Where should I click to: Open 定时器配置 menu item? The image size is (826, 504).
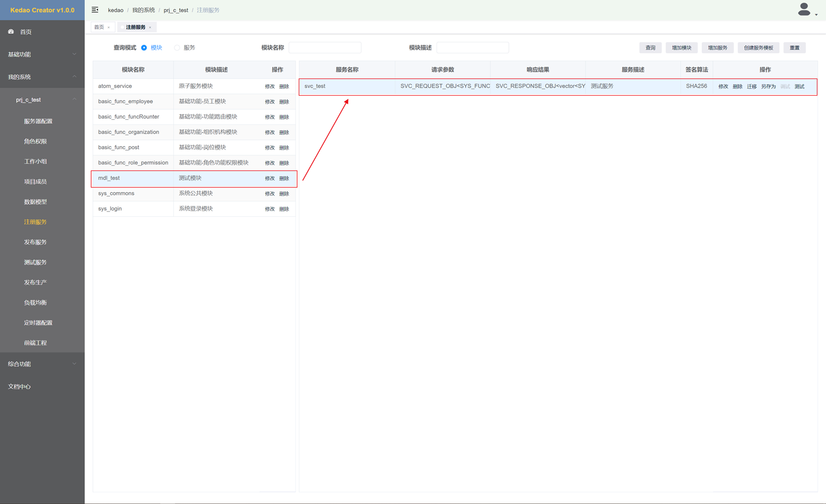click(x=38, y=322)
